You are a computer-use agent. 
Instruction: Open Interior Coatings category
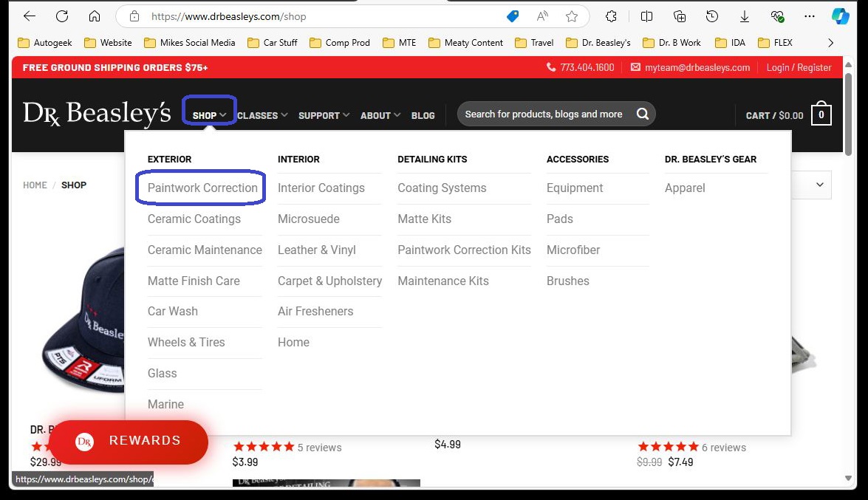click(x=321, y=188)
